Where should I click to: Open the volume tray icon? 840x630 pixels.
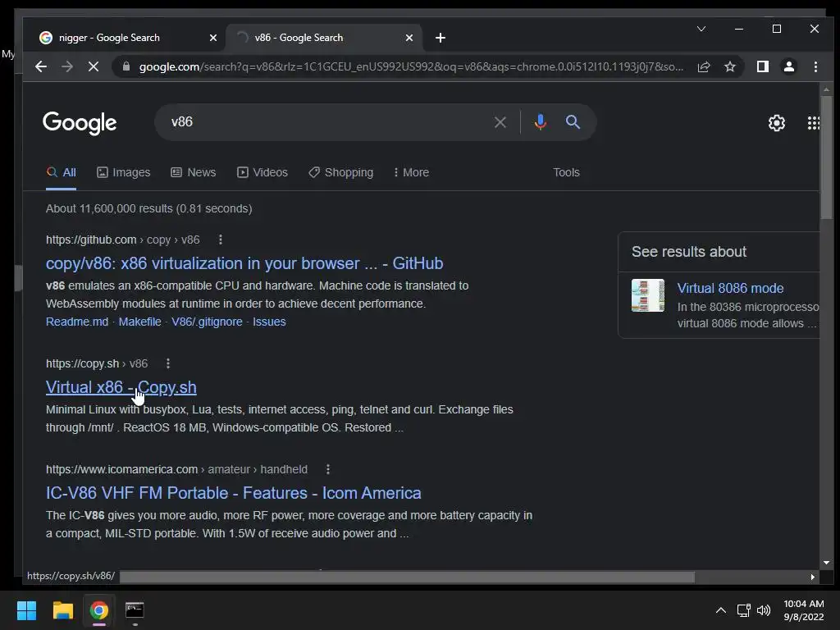(x=764, y=610)
